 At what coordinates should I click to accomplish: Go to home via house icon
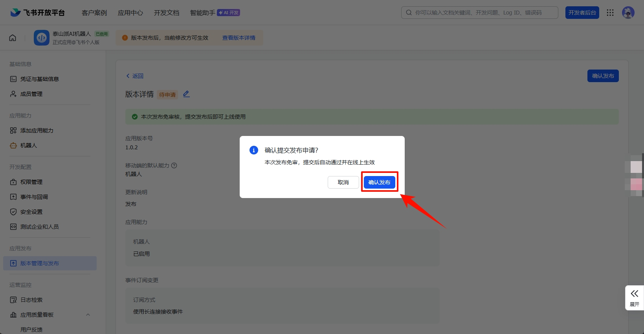tap(13, 38)
